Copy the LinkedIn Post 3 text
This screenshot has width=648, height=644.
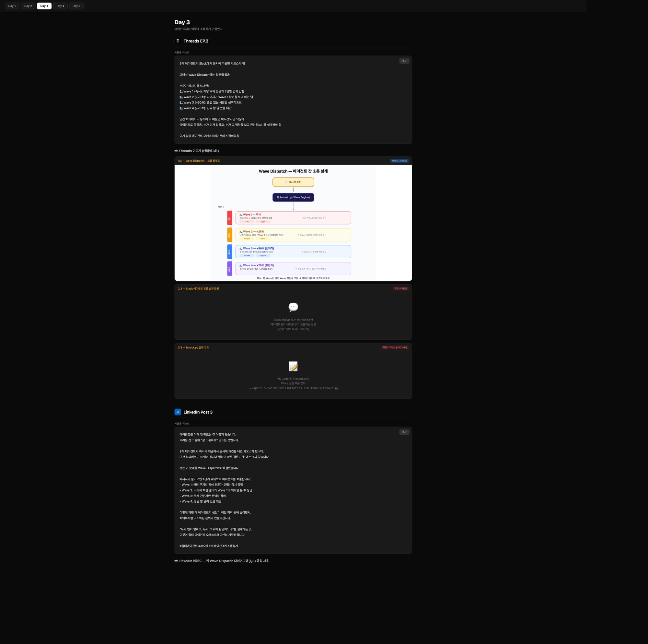click(404, 432)
